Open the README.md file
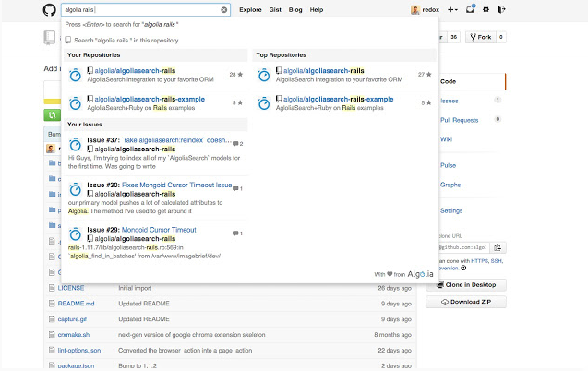This screenshot has width=588, height=371. [76, 304]
